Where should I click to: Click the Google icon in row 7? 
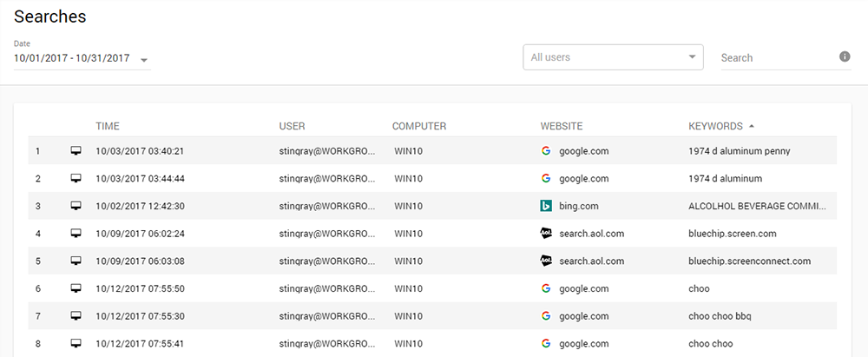coord(546,316)
